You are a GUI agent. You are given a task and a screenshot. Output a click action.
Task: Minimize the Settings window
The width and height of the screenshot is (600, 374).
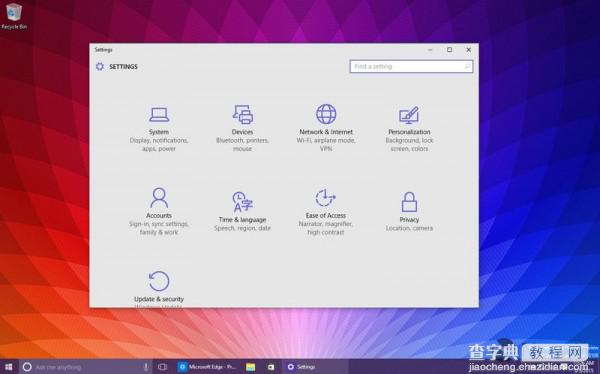(430, 50)
